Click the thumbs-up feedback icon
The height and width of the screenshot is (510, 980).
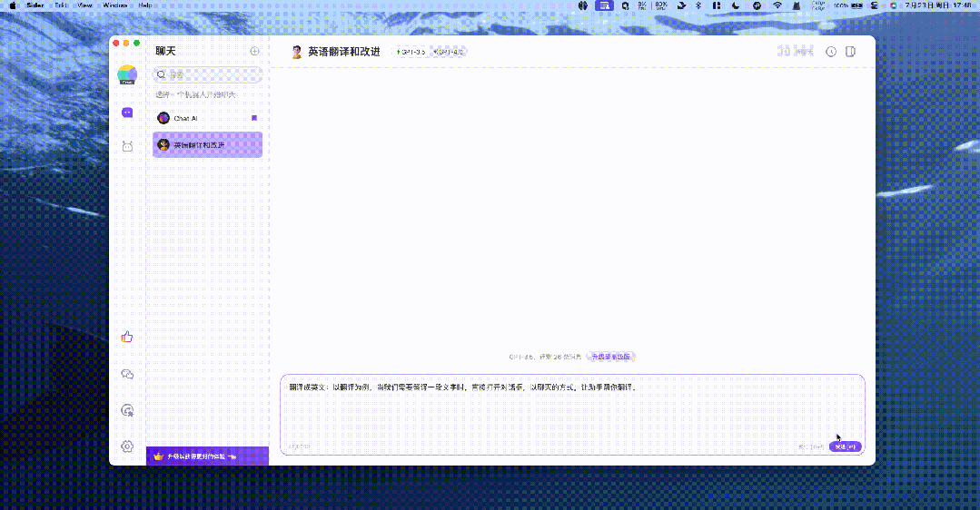(x=127, y=337)
